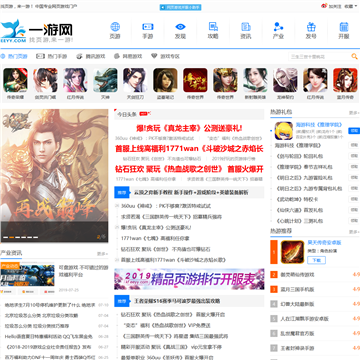Click 领取 for 《剑与轮回》轮回礼包
The width and height of the screenshot is (360, 360).
tap(354, 156)
